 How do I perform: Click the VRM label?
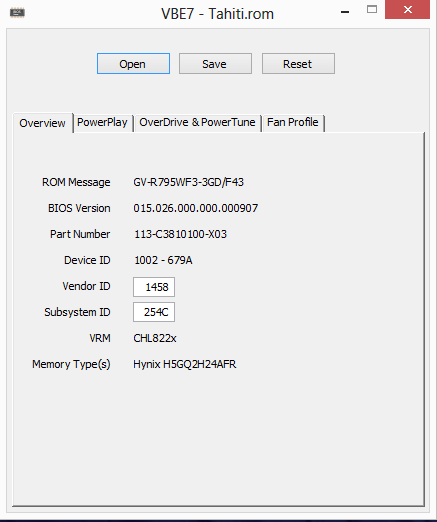point(100,338)
